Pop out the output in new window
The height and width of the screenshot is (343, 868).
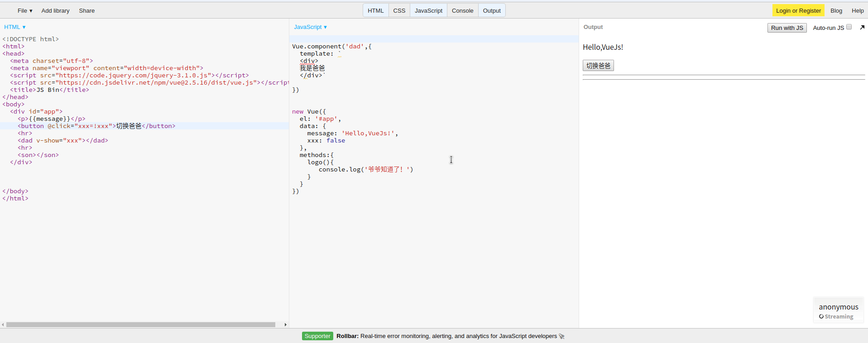click(x=862, y=28)
